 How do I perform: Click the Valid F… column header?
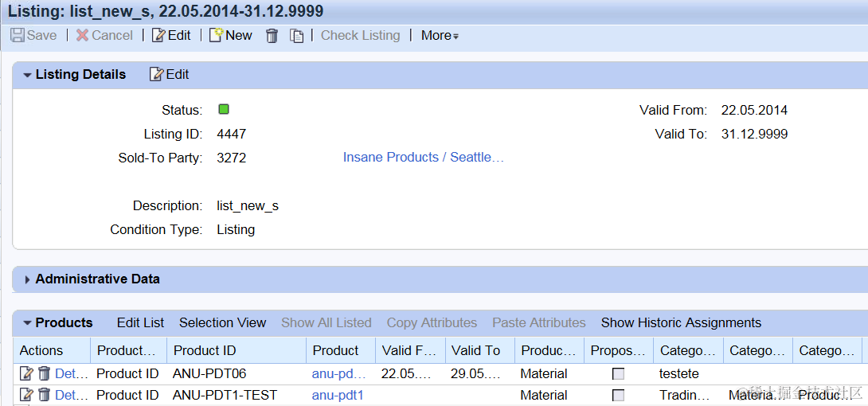pyautogui.click(x=409, y=351)
